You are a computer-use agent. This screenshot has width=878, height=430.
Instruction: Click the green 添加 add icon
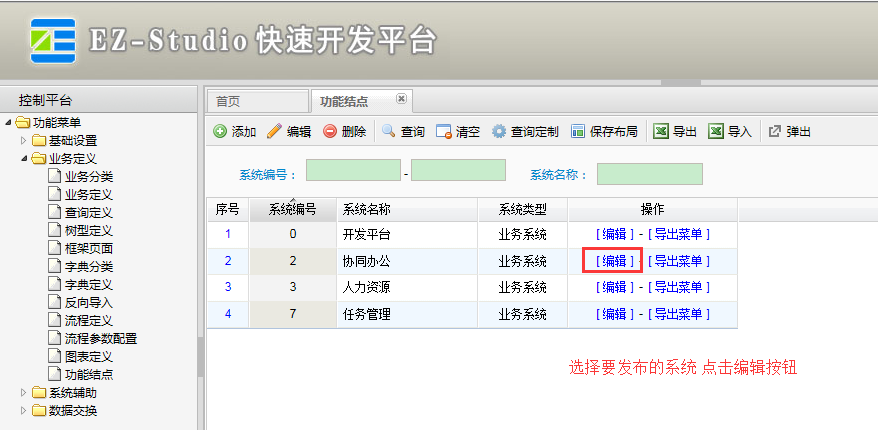click(220, 132)
